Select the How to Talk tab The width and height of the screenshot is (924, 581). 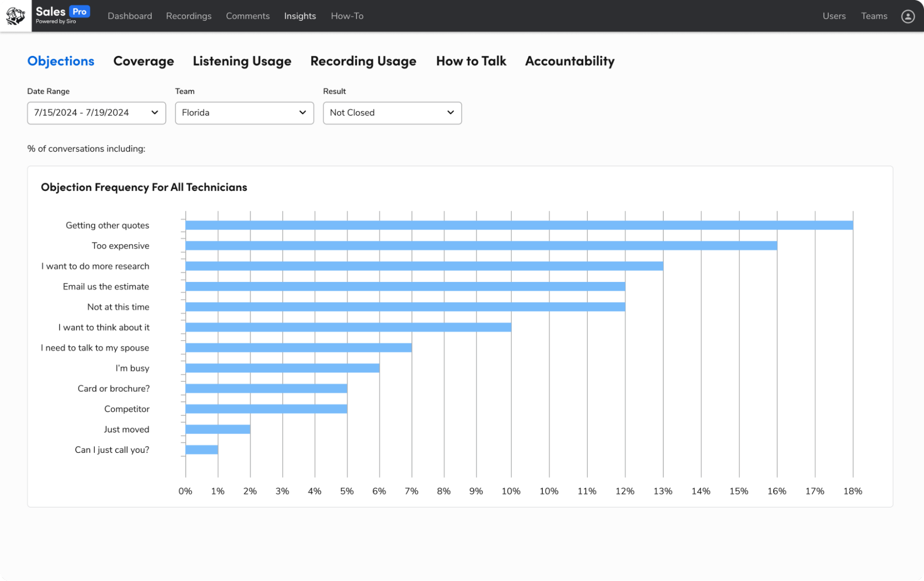coord(471,61)
